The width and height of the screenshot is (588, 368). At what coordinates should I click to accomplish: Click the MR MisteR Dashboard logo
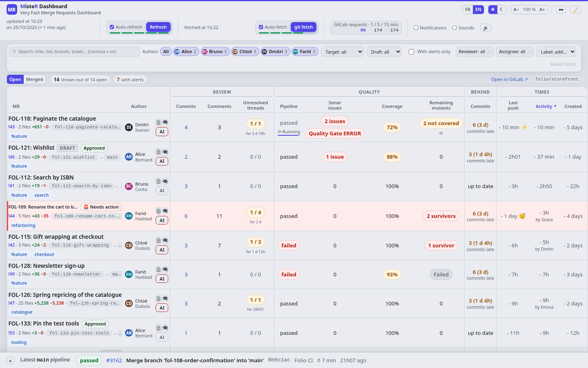tap(12, 9)
